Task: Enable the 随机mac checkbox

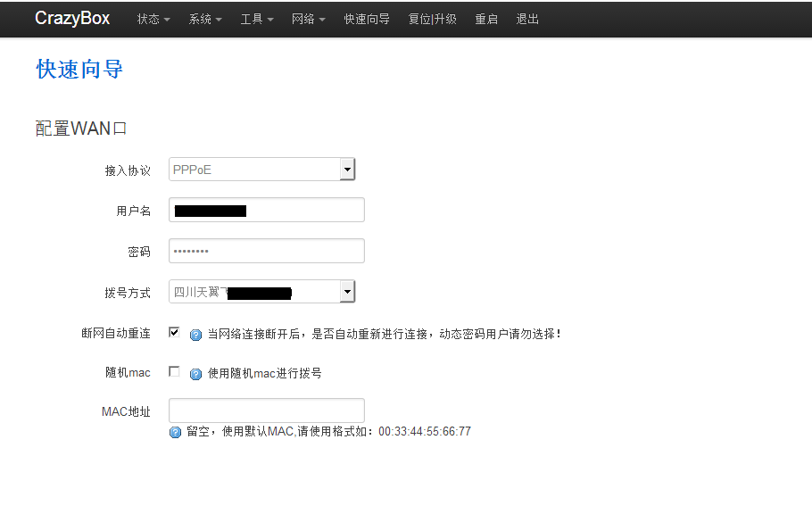Action: pos(174,371)
